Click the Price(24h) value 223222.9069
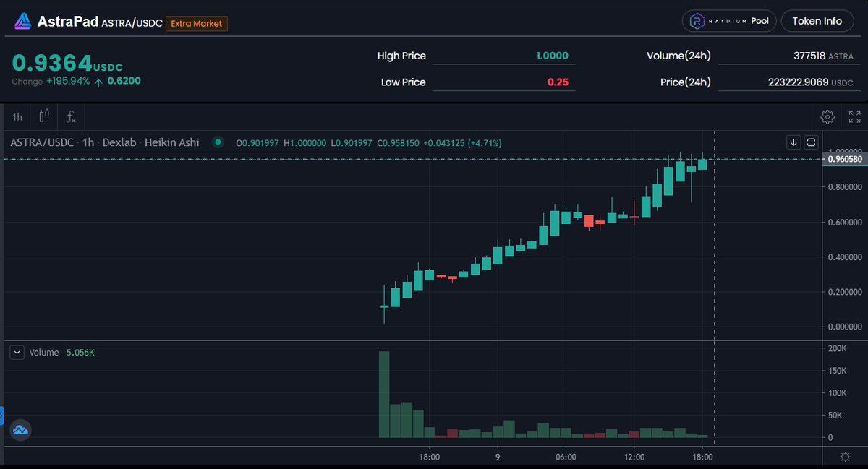868x469 pixels. coord(798,82)
